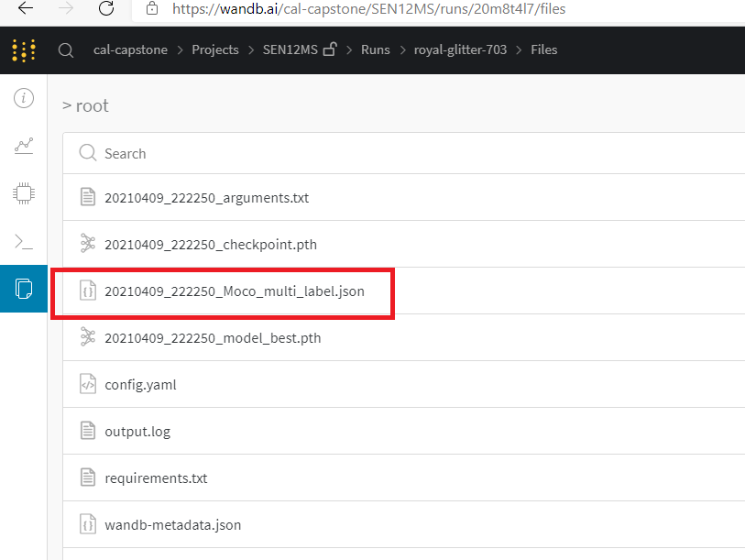Reload the page with the refresh button
745x560 pixels.
pyautogui.click(x=106, y=10)
